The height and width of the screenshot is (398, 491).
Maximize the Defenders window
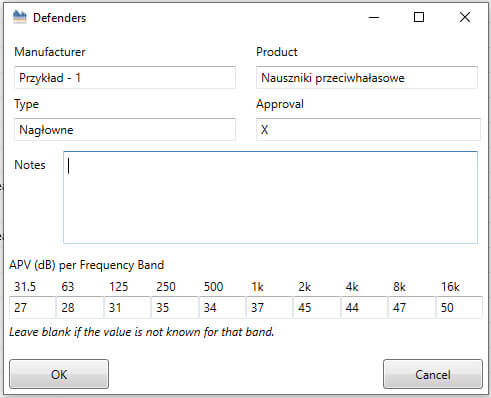(419, 17)
